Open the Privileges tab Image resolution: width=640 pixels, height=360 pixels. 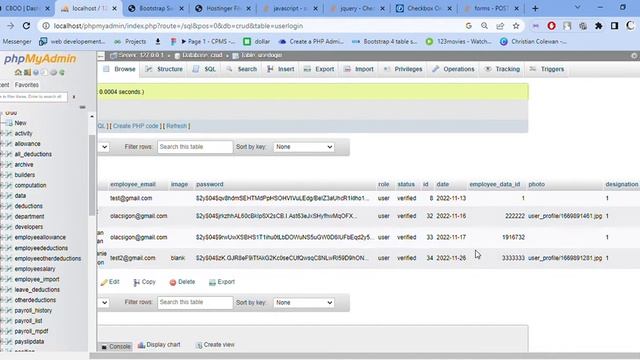403,69
